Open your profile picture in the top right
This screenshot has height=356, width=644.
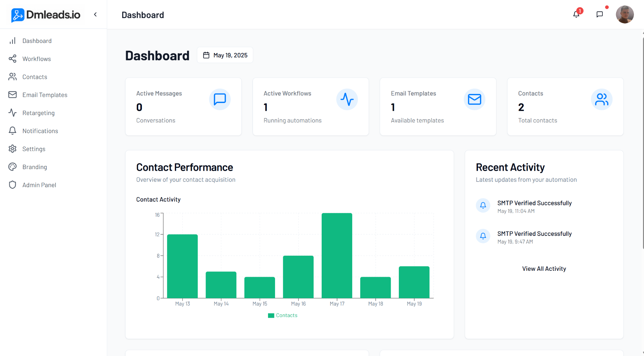click(625, 14)
